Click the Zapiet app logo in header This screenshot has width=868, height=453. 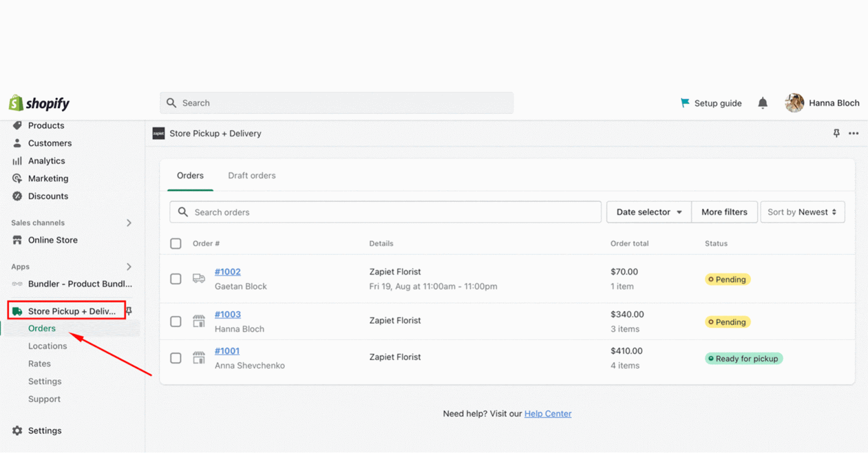(x=158, y=133)
